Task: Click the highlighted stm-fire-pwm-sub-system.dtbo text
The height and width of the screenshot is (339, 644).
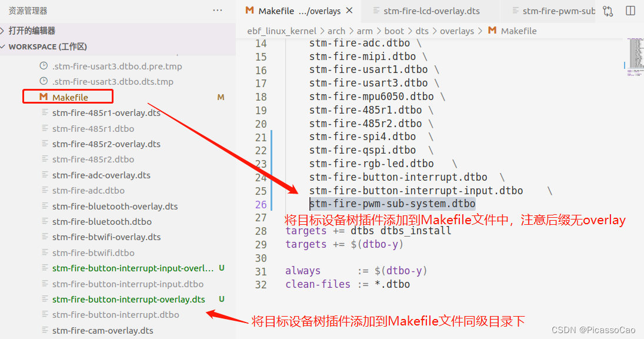Action: (392, 204)
